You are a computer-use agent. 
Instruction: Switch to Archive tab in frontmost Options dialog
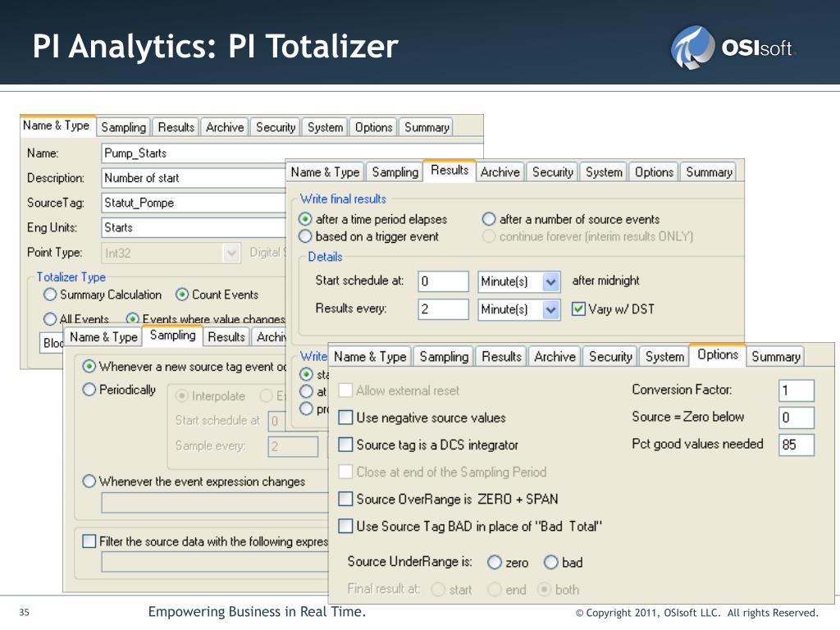point(555,357)
